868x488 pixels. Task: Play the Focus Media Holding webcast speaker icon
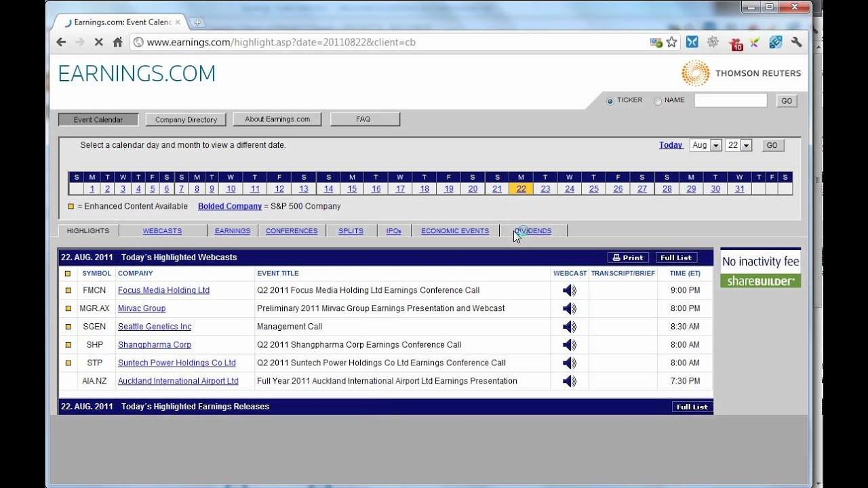570,291
